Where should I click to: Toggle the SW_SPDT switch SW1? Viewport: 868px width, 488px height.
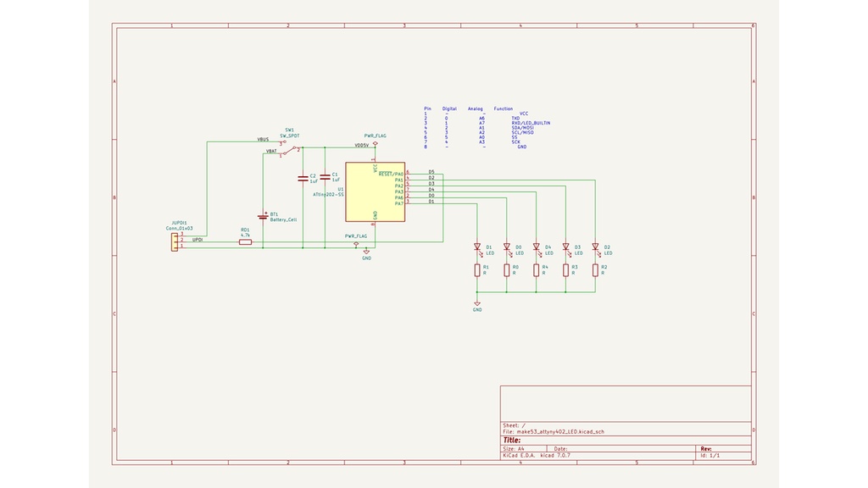point(289,149)
